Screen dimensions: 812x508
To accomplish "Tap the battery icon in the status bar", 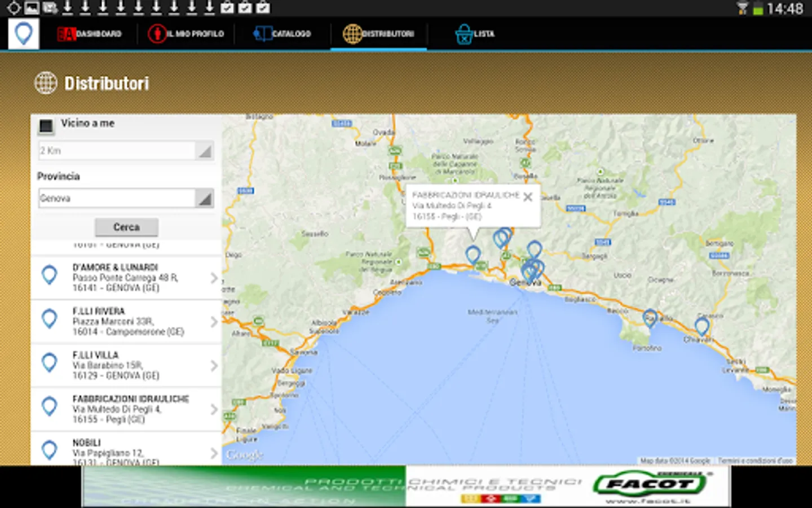I will click(758, 8).
